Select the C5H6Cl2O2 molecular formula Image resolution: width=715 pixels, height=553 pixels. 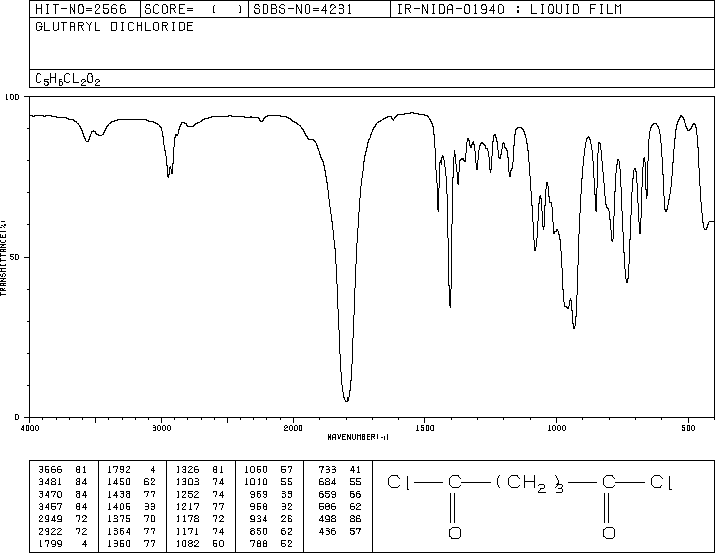tap(67, 79)
